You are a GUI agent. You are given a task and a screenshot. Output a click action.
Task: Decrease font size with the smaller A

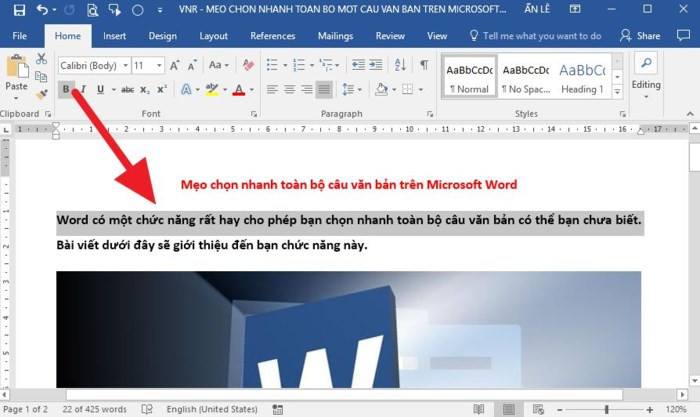(x=192, y=66)
